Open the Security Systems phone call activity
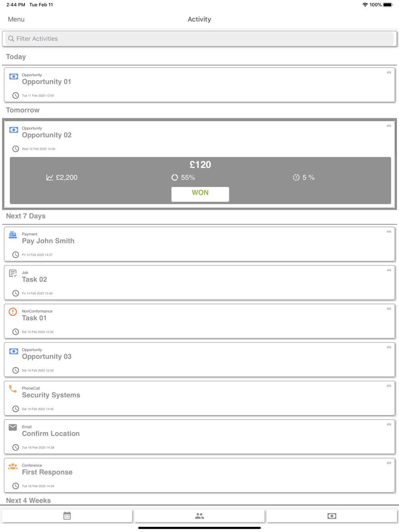399x532 pixels. click(199, 398)
